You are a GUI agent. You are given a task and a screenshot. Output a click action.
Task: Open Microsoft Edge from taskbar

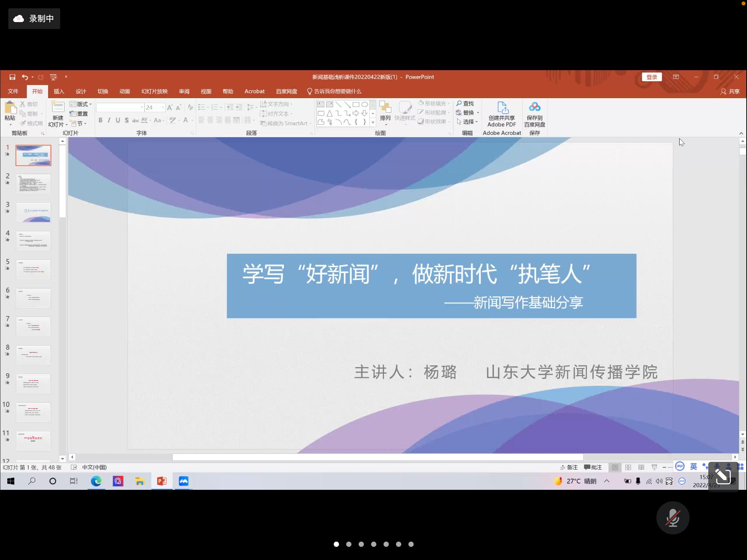(x=96, y=481)
